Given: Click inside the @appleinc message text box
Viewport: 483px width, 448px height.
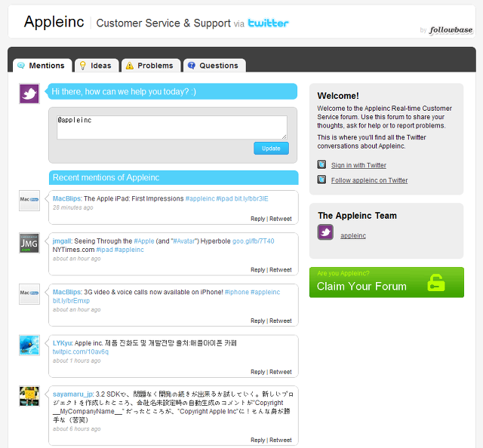Looking at the screenshot, I should click(172, 127).
